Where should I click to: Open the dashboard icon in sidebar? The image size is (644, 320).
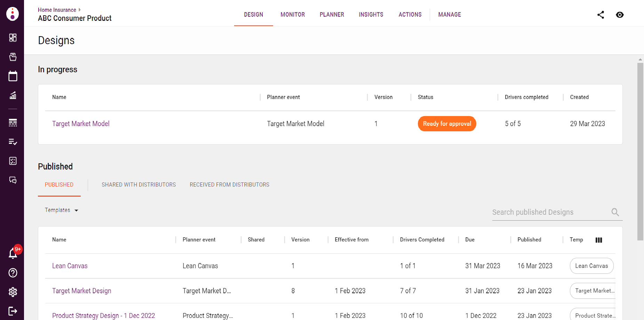[x=13, y=38]
